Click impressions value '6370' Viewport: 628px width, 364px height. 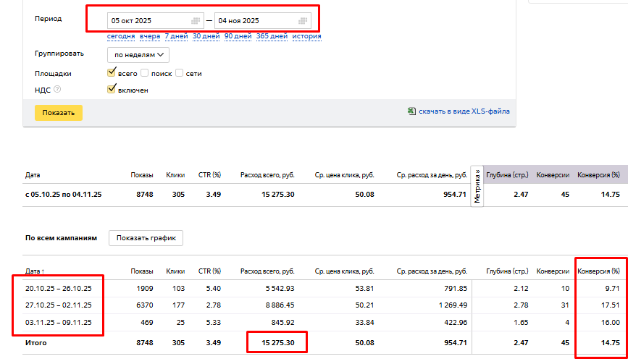point(145,305)
